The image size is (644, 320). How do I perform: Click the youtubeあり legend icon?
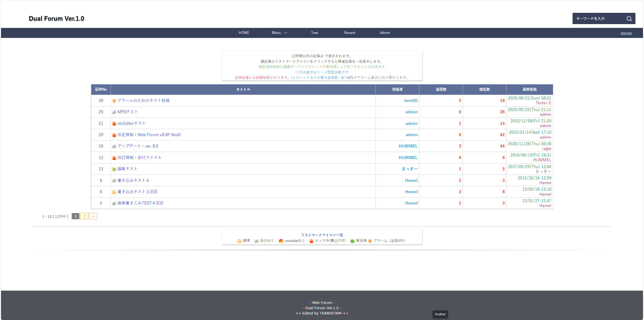coord(281,241)
